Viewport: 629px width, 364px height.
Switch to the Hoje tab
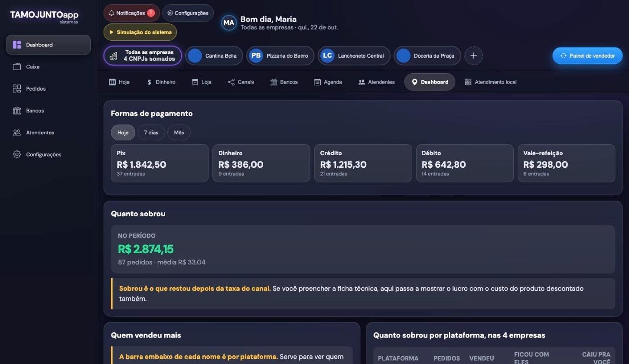point(119,82)
